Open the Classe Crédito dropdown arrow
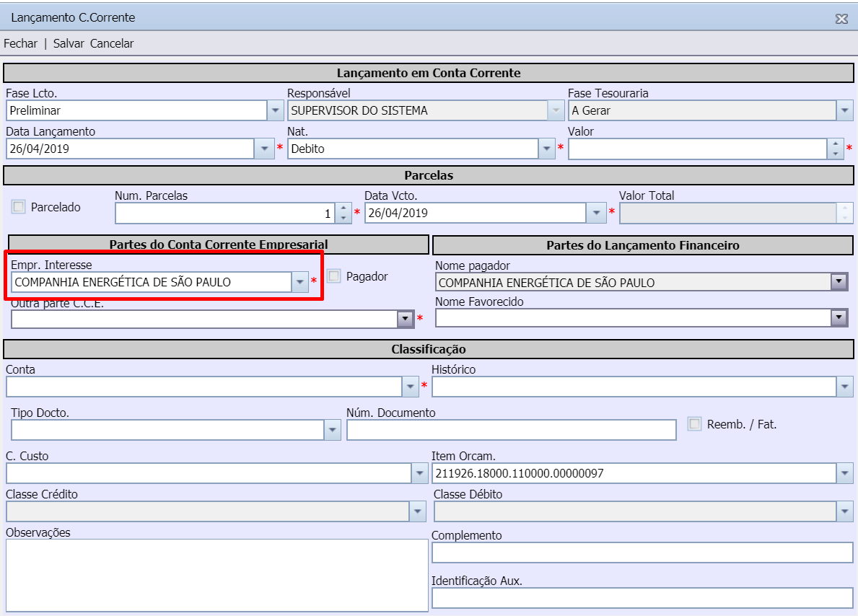This screenshot has height=616, width=858. click(x=417, y=511)
